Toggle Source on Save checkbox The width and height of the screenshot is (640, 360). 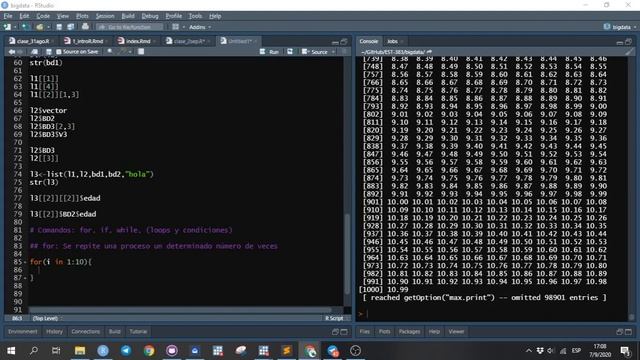(x=59, y=52)
